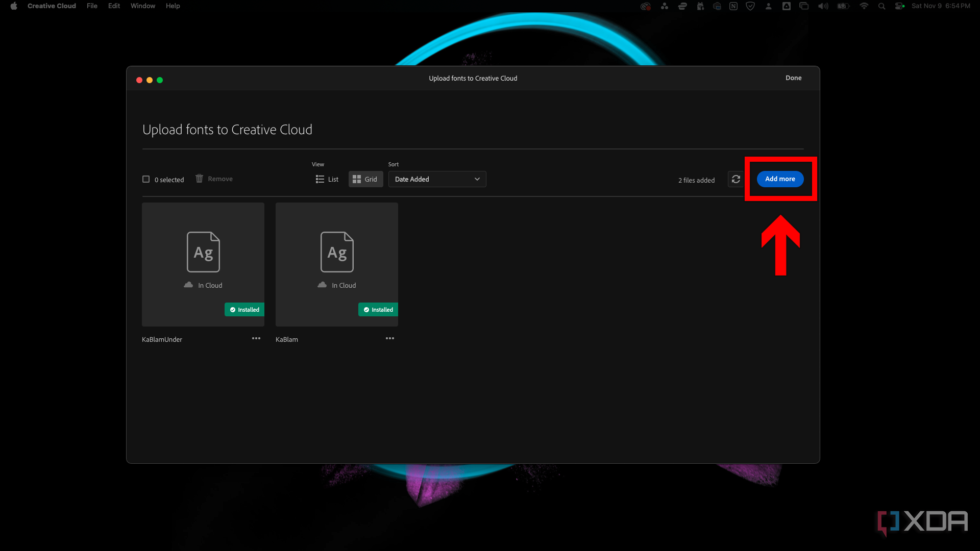This screenshot has width=980, height=551.
Task: Close the upload fonts window
Action: (139, 80)
